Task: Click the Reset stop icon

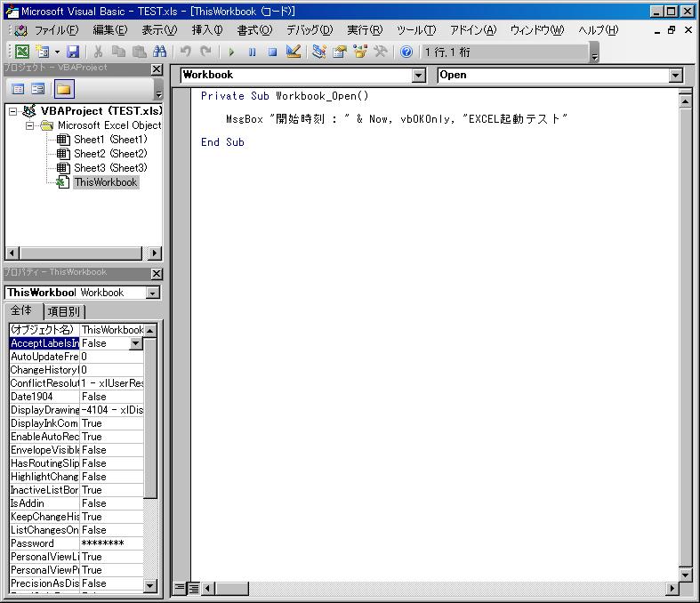Action: 272,52
